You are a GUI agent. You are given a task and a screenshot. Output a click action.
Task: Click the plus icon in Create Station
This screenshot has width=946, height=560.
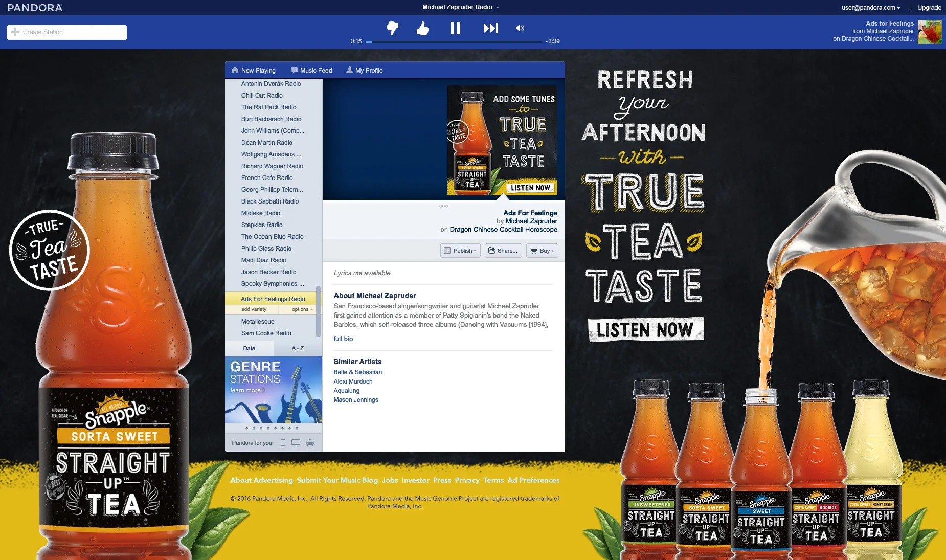pyautogui.click(x=15, y=32)
